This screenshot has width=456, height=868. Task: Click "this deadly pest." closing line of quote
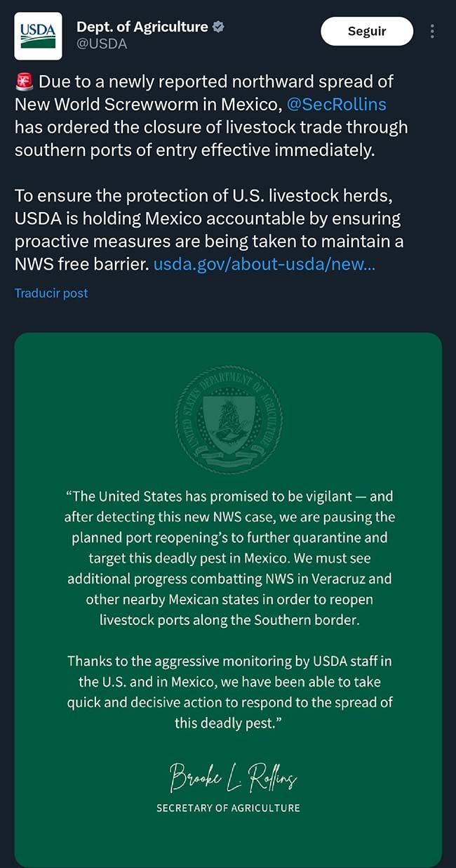click(229, 723)
